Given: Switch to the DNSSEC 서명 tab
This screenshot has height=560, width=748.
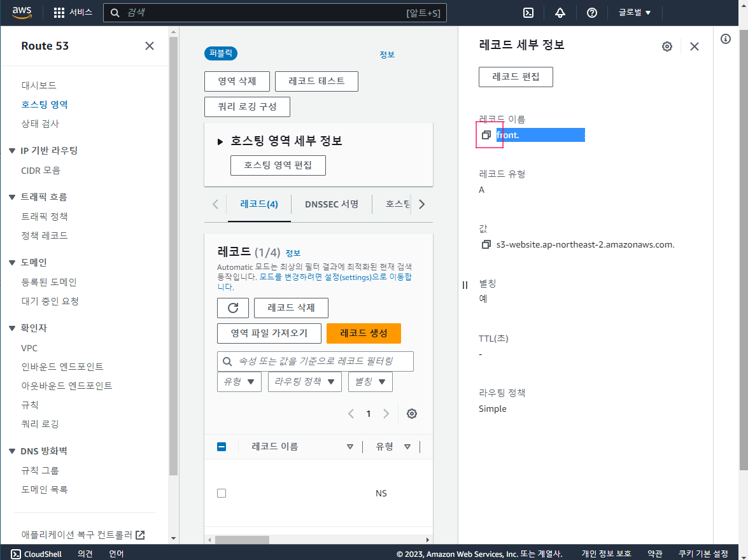Looking at the screenshot, I should coord(332,204).
